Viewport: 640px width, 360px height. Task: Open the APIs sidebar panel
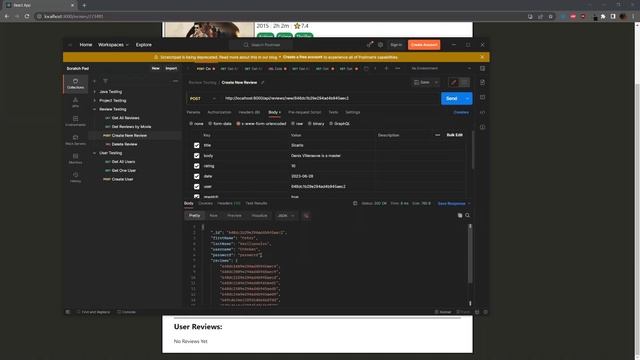[x=76, y=102]
